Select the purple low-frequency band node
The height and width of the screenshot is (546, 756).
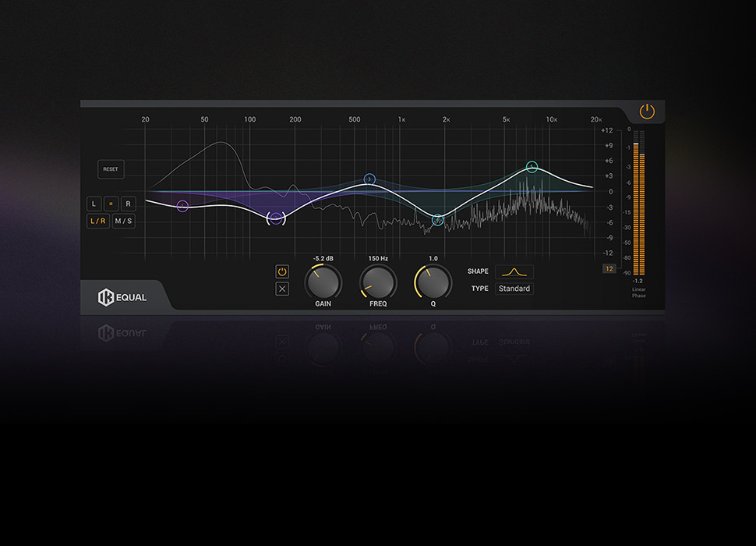pos(182,206)
